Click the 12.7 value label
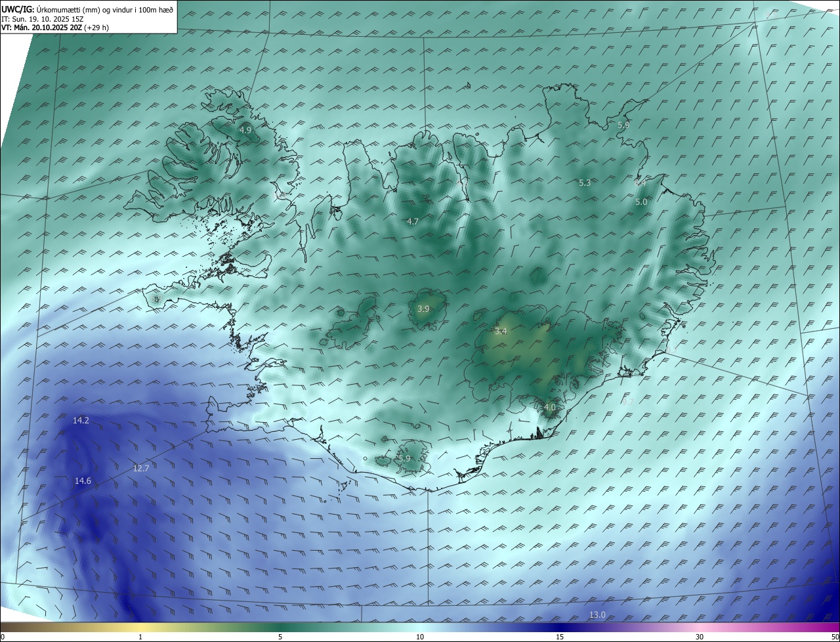840x642 pixels. [x=141, y=468]
